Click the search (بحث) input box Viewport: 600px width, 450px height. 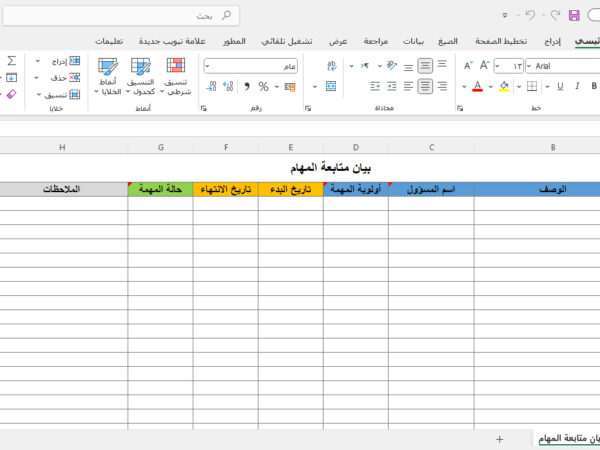pyautogui.click(x=121, y=16)
